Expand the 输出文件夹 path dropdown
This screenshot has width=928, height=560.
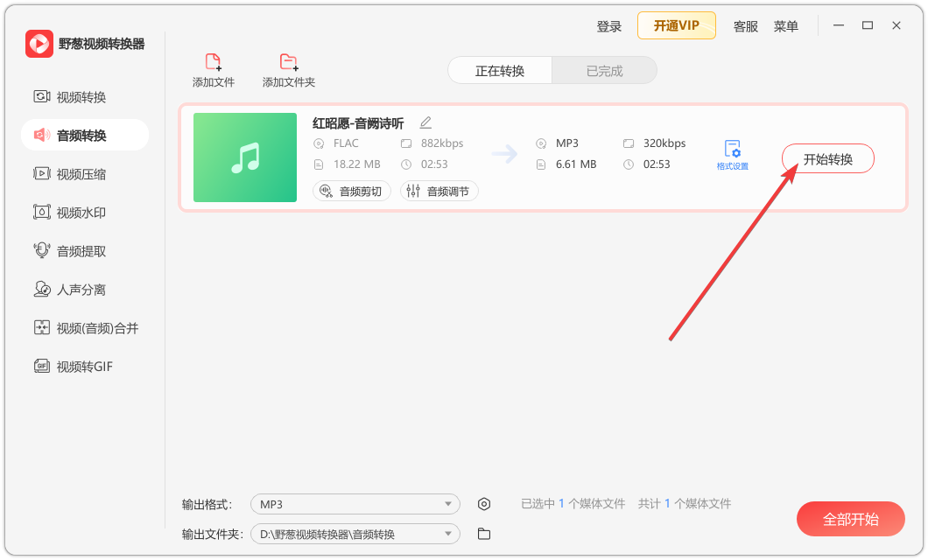point(355,533)
